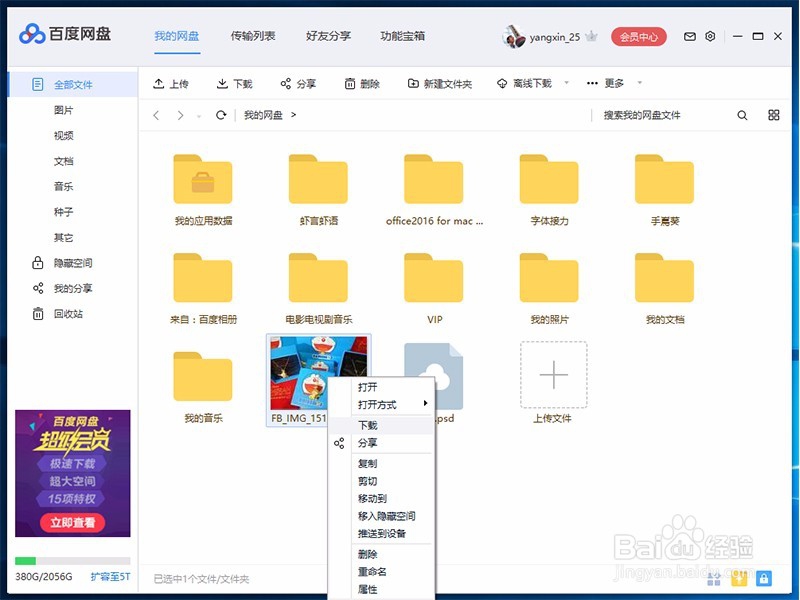Click the search magnifier beside 搜索我的网盘文件
The width and height of the screenshot is (800, 600).
(742, 115)
